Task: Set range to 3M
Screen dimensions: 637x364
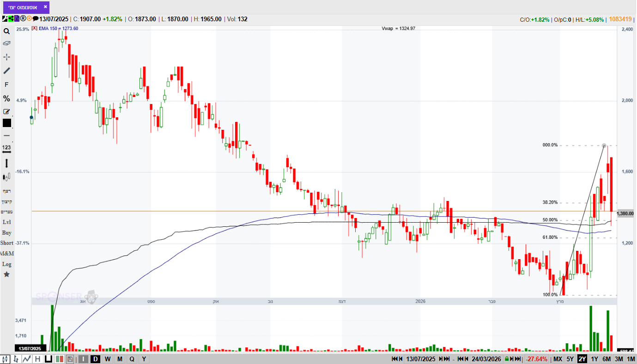Action: pyautogui.click(x=619, y=359)
